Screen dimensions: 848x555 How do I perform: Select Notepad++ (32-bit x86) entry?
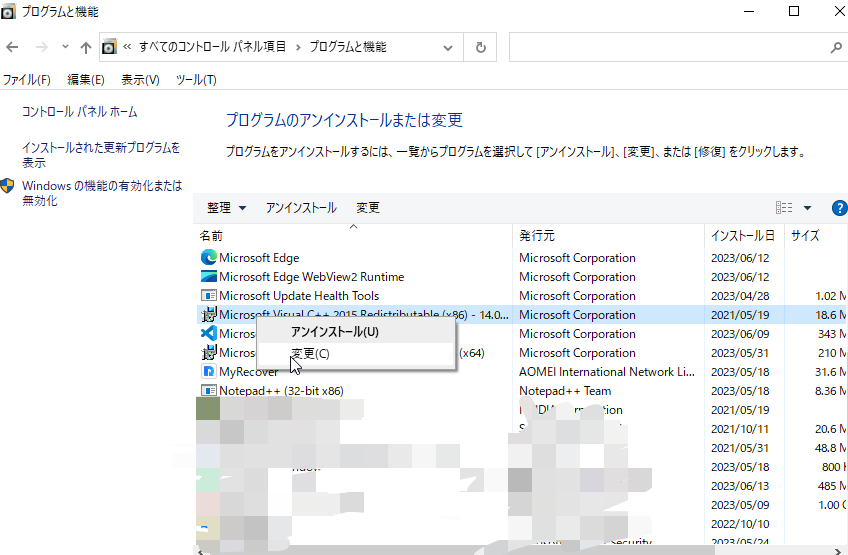point(281,390)
